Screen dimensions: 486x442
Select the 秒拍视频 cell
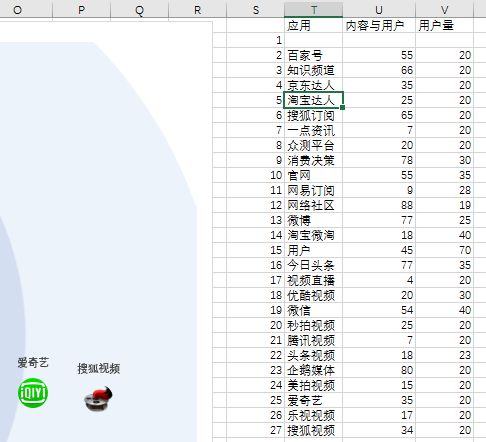click(314, 325)
